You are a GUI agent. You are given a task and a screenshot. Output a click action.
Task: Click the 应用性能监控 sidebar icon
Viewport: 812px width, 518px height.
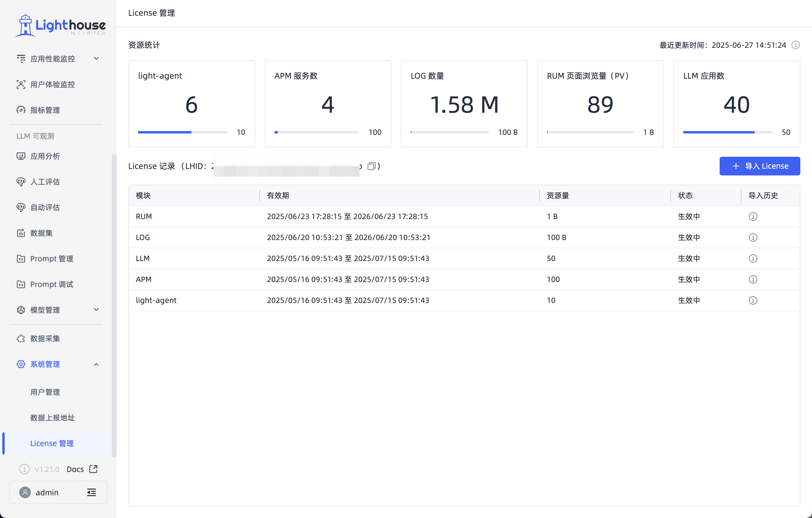click(x=21, y=59)
